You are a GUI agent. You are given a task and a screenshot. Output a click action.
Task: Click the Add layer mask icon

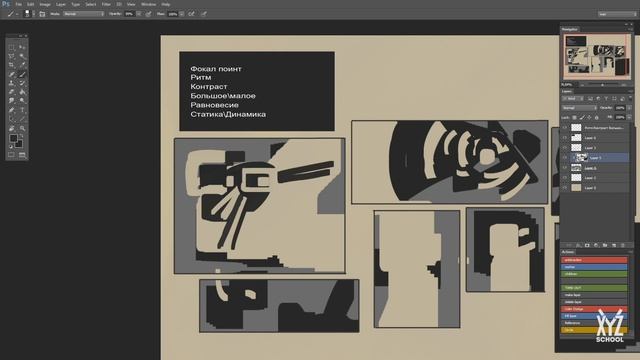point(587,245)
